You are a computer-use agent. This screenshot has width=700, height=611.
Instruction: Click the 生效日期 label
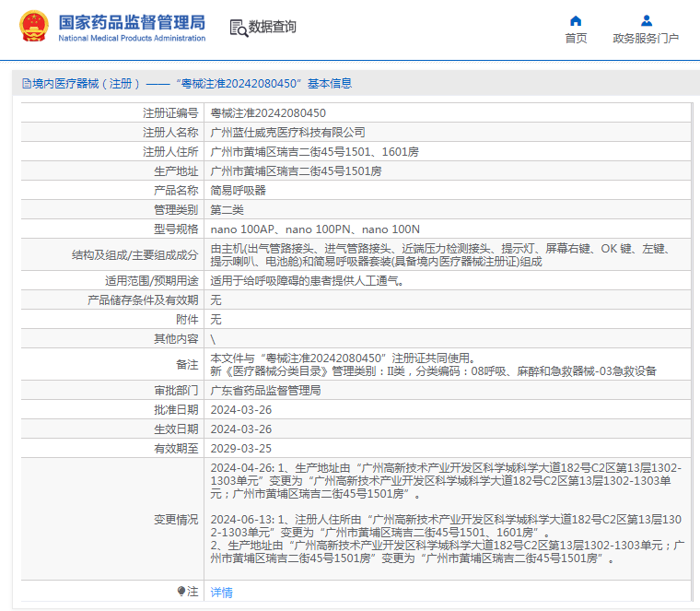[176, 429]
